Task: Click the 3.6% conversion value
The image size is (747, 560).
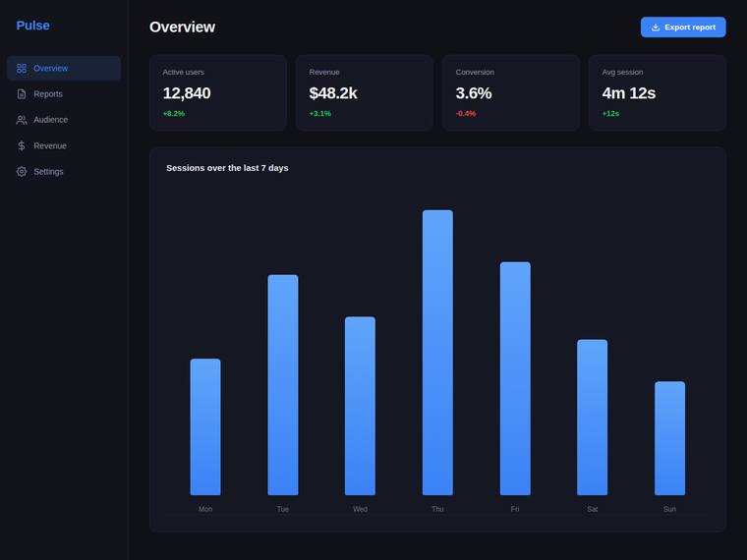Action: pyautogui.click(x=474, y=93)
